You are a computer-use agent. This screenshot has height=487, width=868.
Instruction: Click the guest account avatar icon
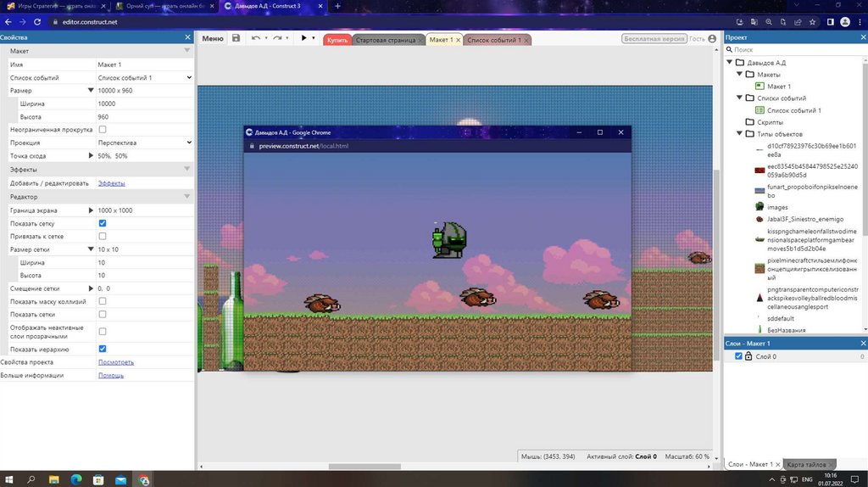pyautogui.click(x=713, y=39)
